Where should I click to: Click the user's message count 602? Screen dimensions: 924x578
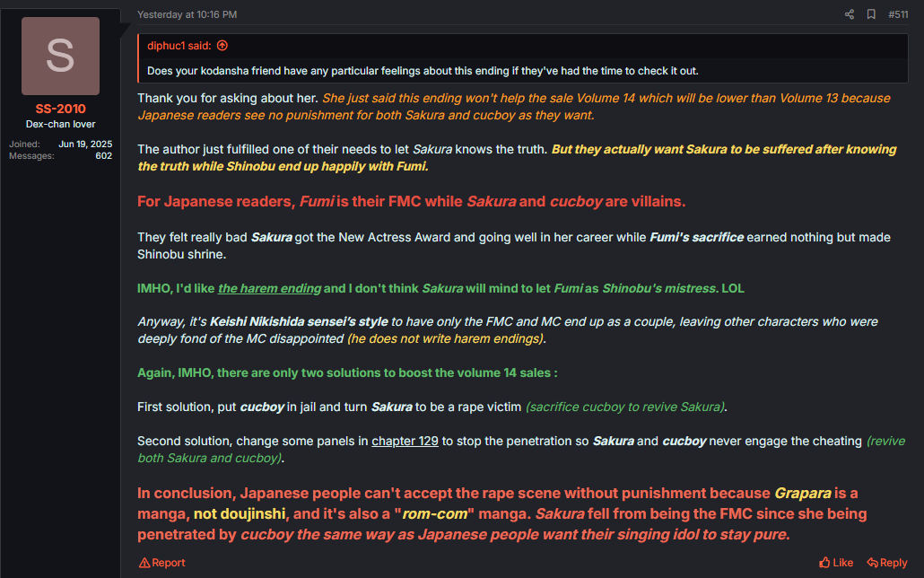(x=104, y=155)
